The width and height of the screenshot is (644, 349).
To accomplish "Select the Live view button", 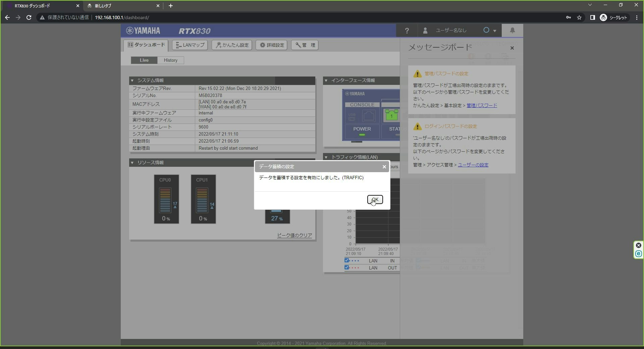I will [144, 60].
